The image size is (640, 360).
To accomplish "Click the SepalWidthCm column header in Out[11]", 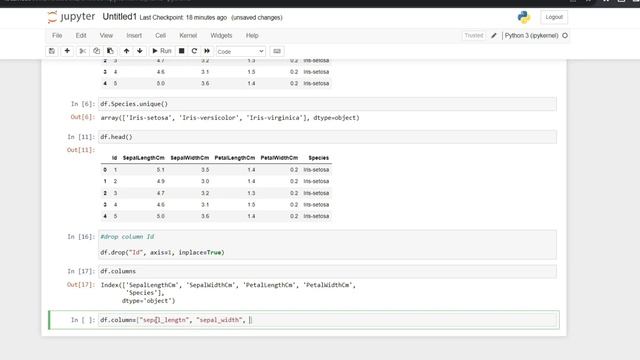I will click(189, 158).
